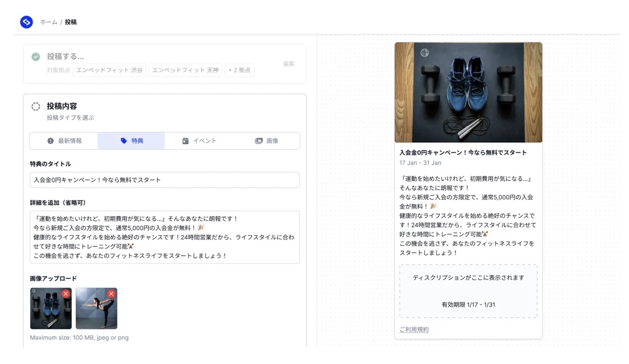Go to ホーム breadcrumb link
This screenshot has width=629, height=364.
(48, 22)
